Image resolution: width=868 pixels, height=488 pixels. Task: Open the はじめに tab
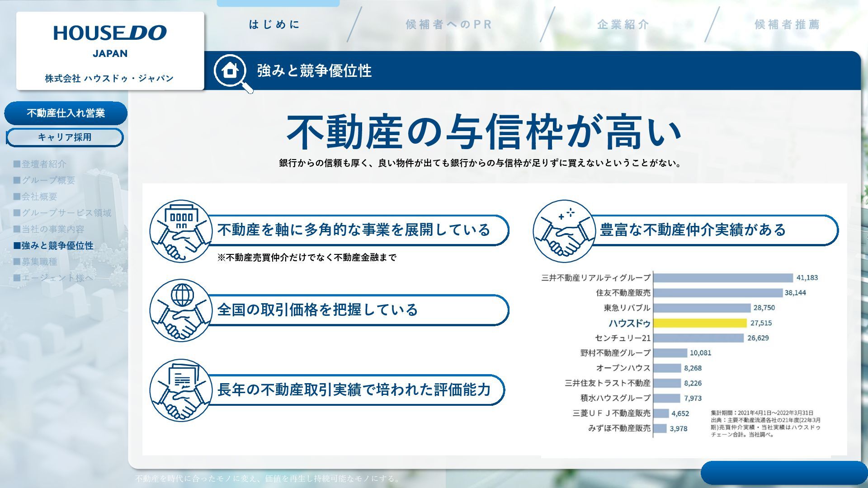pos(274,24)
